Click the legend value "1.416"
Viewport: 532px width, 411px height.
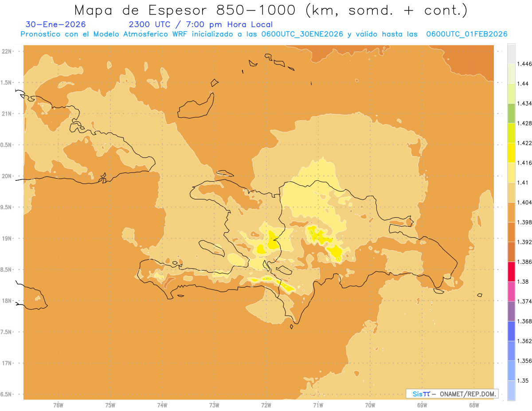coord(524,163)
